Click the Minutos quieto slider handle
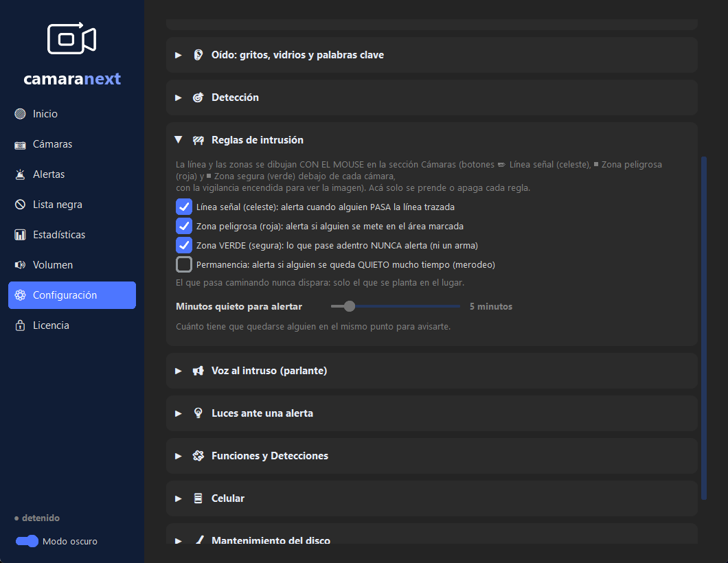This screenshot has height=563, width=728. (350, 306)
